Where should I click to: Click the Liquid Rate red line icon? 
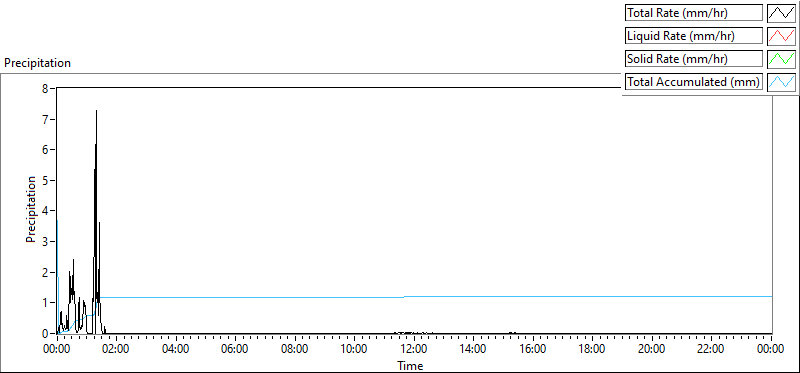point(782,36)
